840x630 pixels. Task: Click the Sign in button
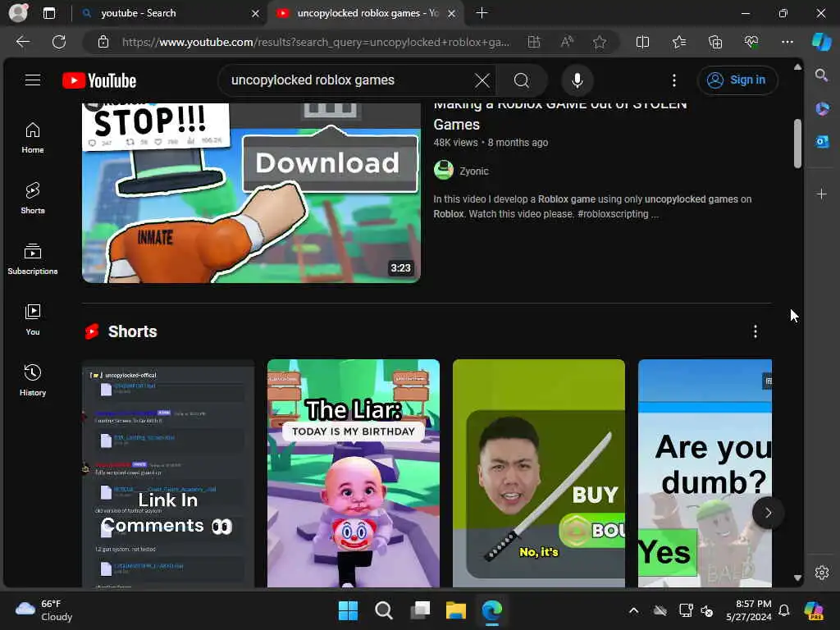[737, 80]
